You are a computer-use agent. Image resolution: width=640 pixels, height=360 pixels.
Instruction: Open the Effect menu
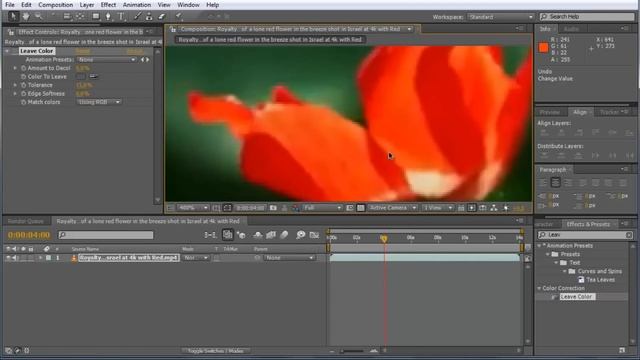pyautogui.click(x=108, y=5)
